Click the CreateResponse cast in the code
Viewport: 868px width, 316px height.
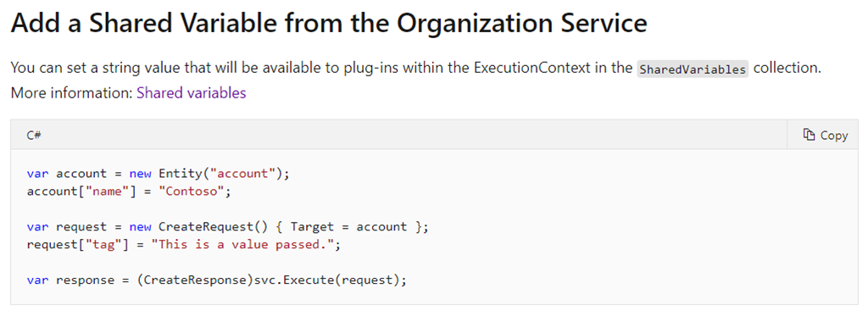coord(195,280)
